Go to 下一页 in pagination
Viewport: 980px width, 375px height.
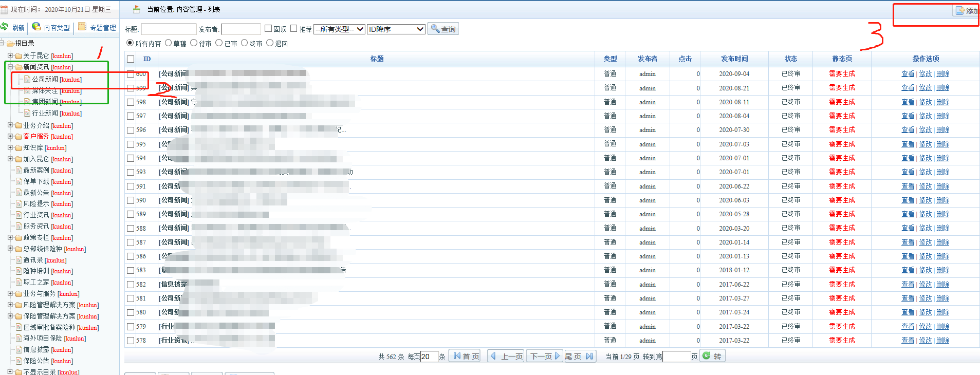(x=545, y=356)
